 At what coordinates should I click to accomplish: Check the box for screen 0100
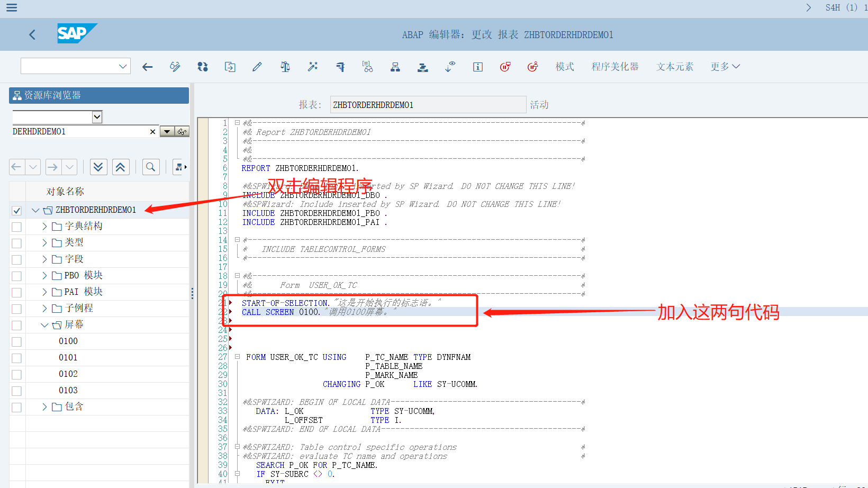click(x=17, y=342)
